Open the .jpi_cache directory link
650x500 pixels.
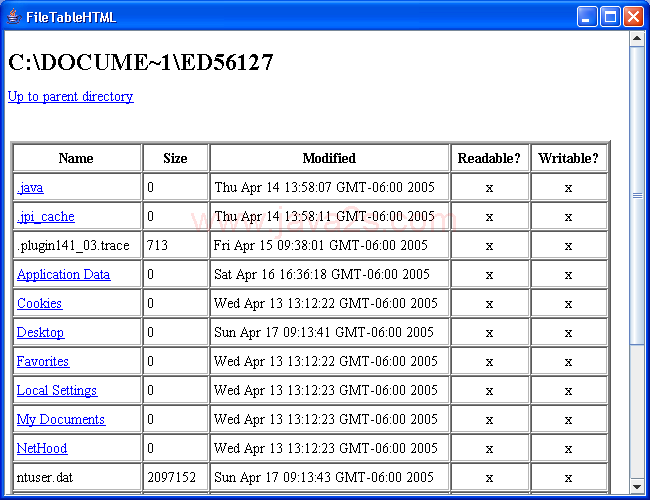45,217
